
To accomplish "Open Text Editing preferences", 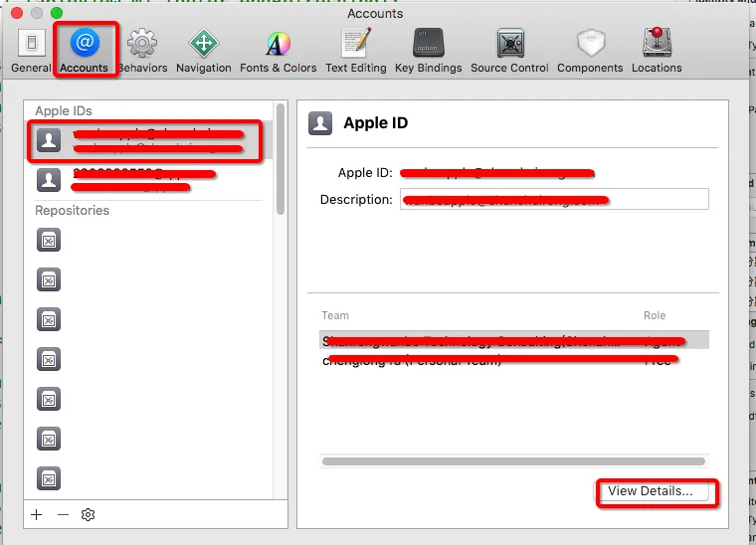I will (356, 51).
